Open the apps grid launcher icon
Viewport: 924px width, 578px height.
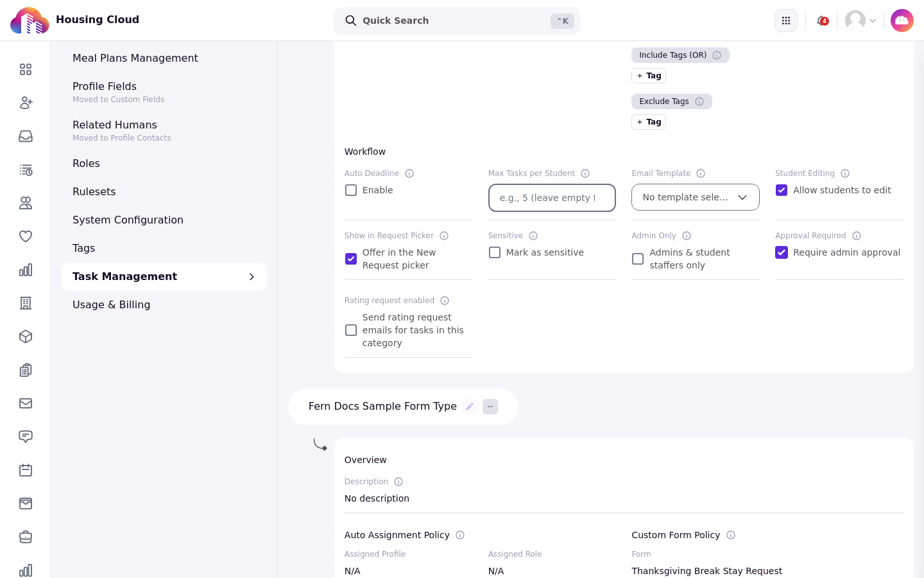(786, 21)
